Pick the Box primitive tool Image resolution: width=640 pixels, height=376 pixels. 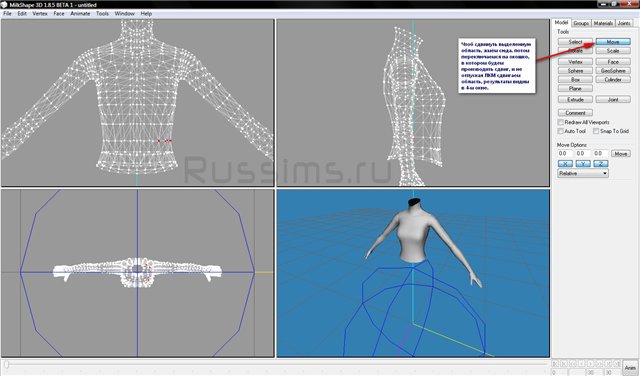pyautogui.click(x=575, y=80)
